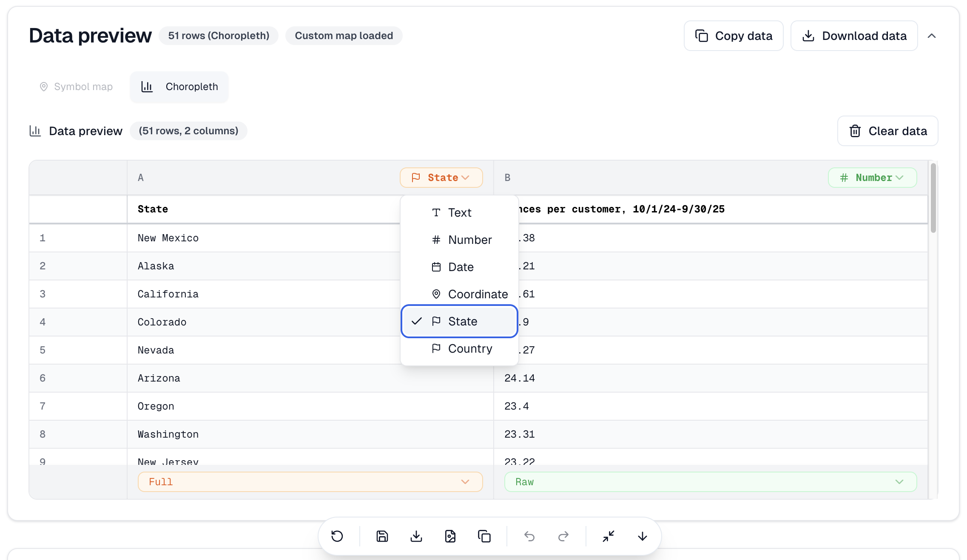
Task: Open the Full format dropdown
Action: (x=310, y=482)
